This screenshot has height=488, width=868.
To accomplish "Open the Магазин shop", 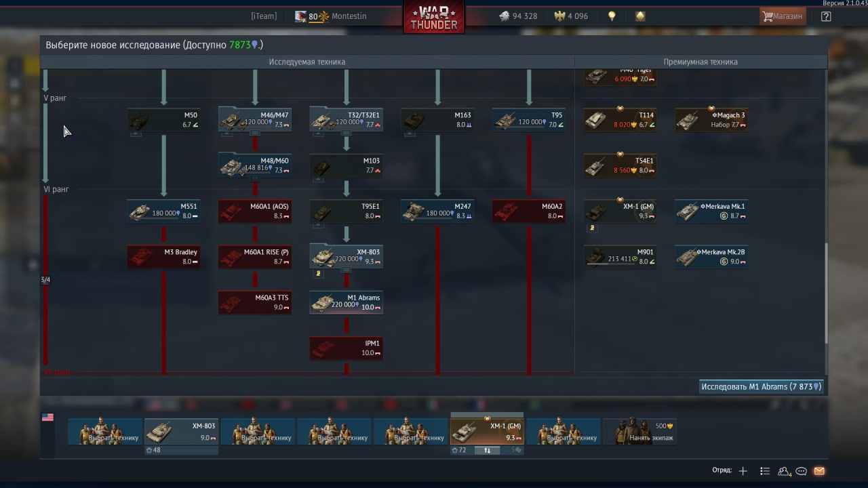I will pyautogui.click(x=783, y=16).
